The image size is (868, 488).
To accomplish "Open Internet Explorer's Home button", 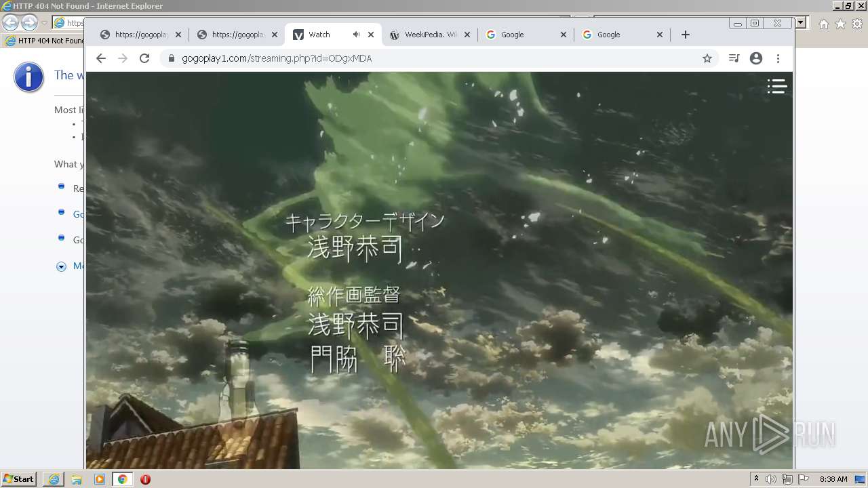I will 823,24.
